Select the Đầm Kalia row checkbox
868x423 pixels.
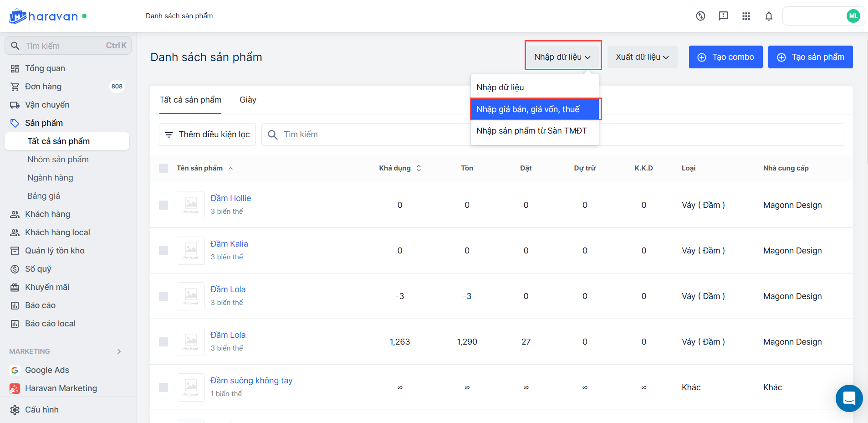coord(163,251)
